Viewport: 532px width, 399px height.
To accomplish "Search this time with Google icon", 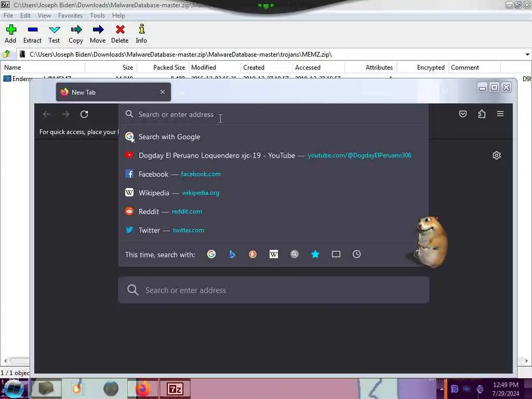I will pos(211,254).
